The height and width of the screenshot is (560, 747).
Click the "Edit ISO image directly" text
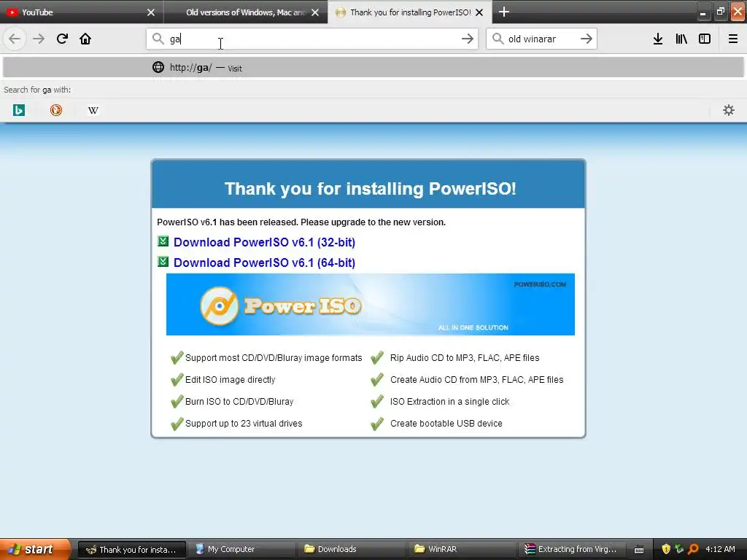(230, 379)
